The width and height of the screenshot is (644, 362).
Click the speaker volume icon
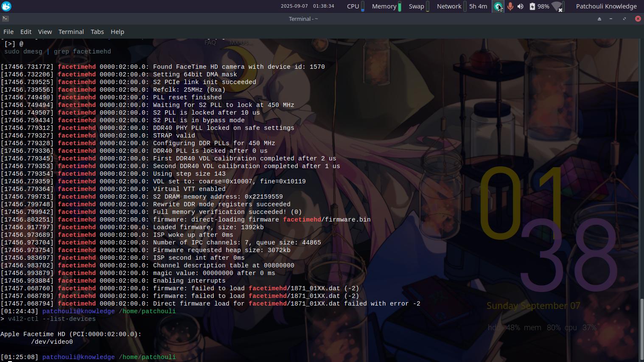pos(521,6)
